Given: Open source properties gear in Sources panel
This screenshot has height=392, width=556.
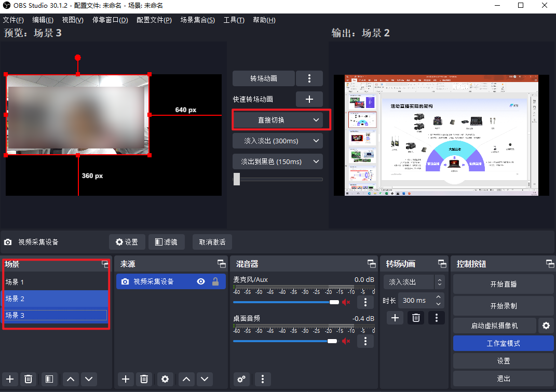Looking at the screenshot, I should [x=165, y=379].
